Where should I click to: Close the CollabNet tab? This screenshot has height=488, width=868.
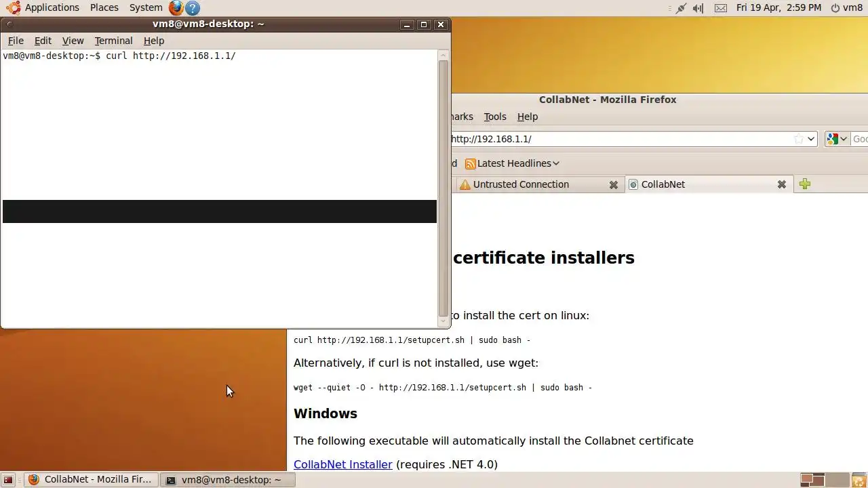coord(781,184)
